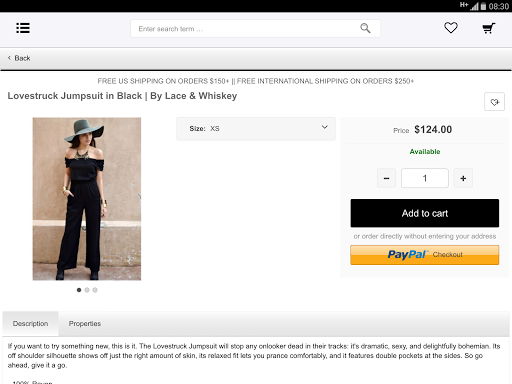Pay with PayPal Checkout button

(x=425, y=255)
